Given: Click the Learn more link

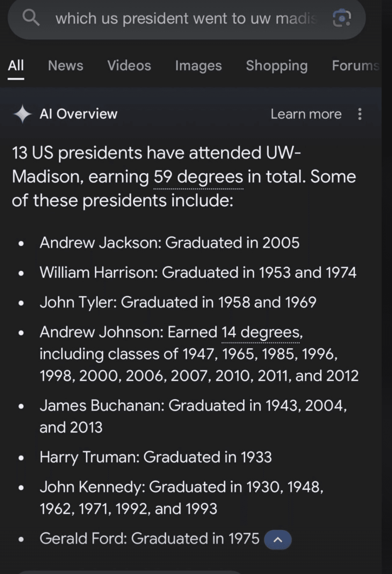Looking at the screenshot, I should point(306,114).
